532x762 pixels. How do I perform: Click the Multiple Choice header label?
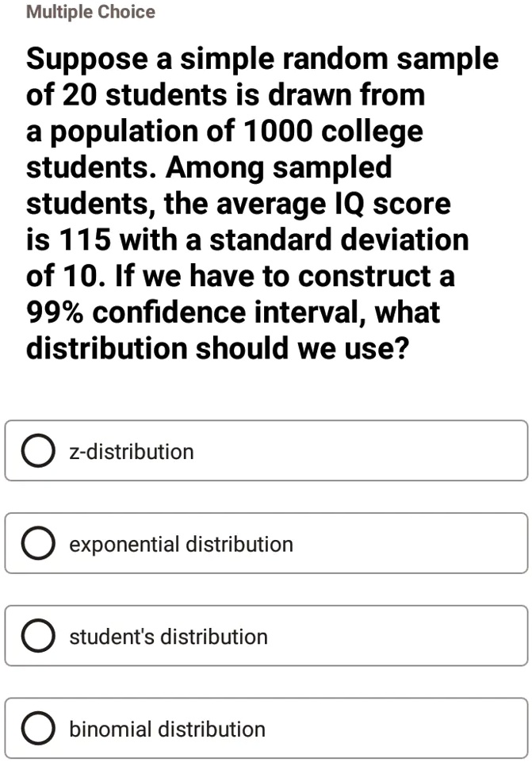90,12
